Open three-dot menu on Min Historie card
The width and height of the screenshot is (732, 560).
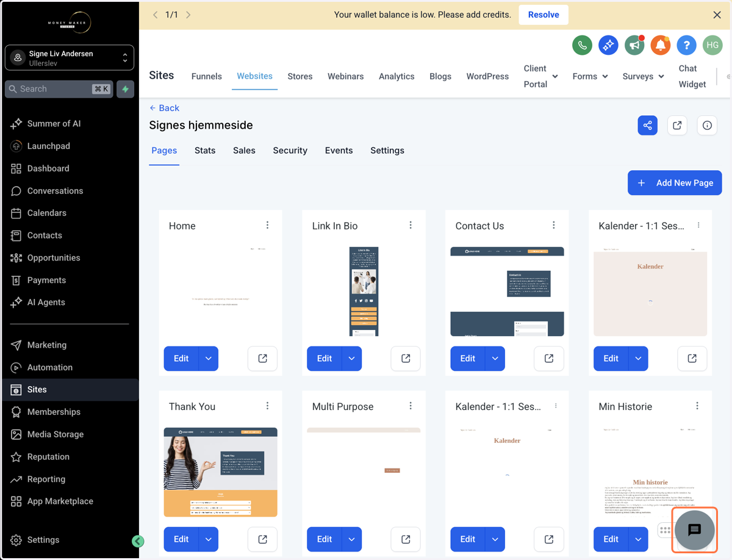tap(697, 406)
